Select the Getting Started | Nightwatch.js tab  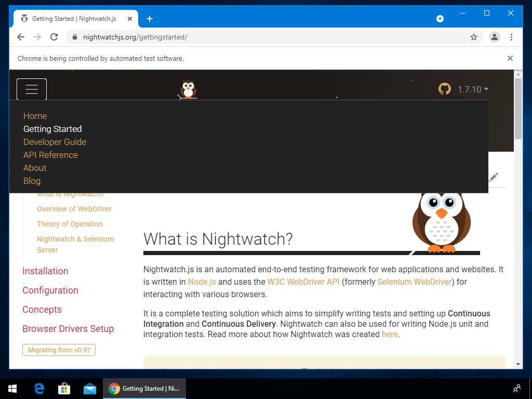(x=76, y=19)
